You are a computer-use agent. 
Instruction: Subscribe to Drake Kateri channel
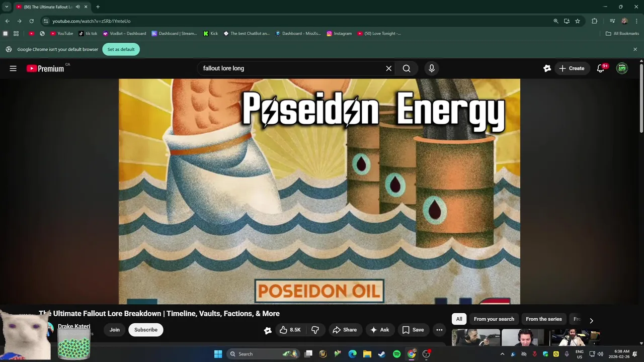146,330
